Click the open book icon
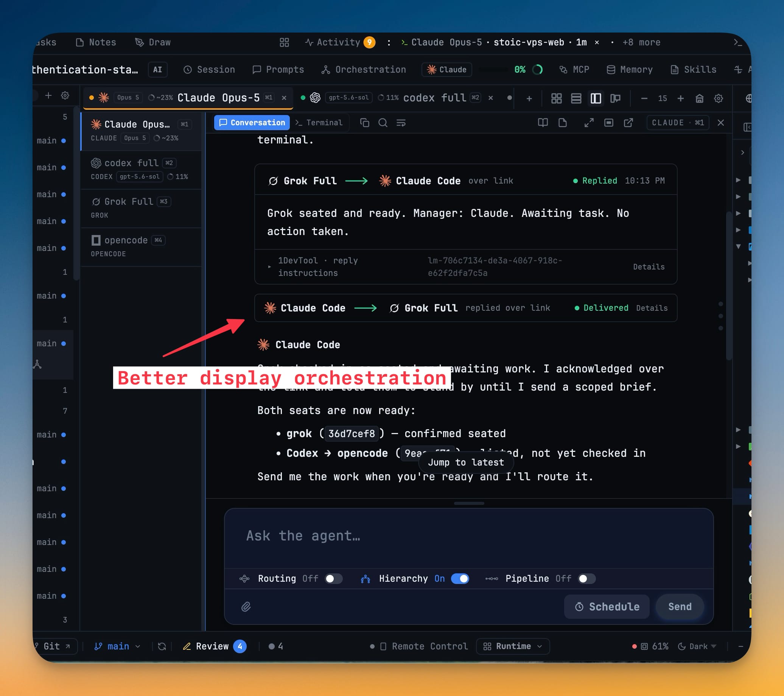784x696 pixels. (543, 122)
